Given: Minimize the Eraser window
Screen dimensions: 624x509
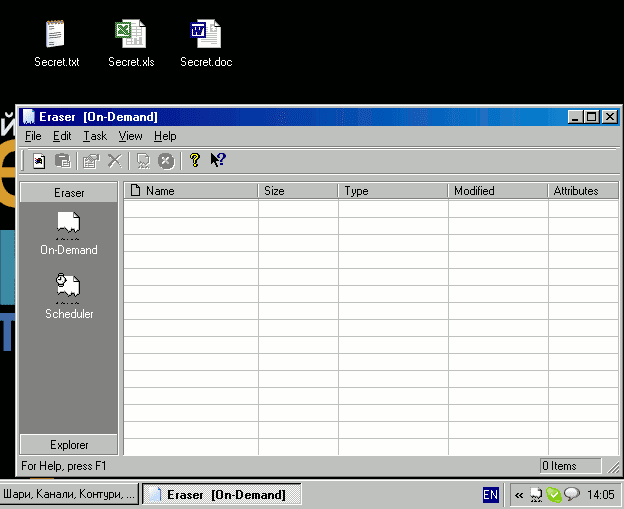Looking at the screenshot, I should click(575, 117).
